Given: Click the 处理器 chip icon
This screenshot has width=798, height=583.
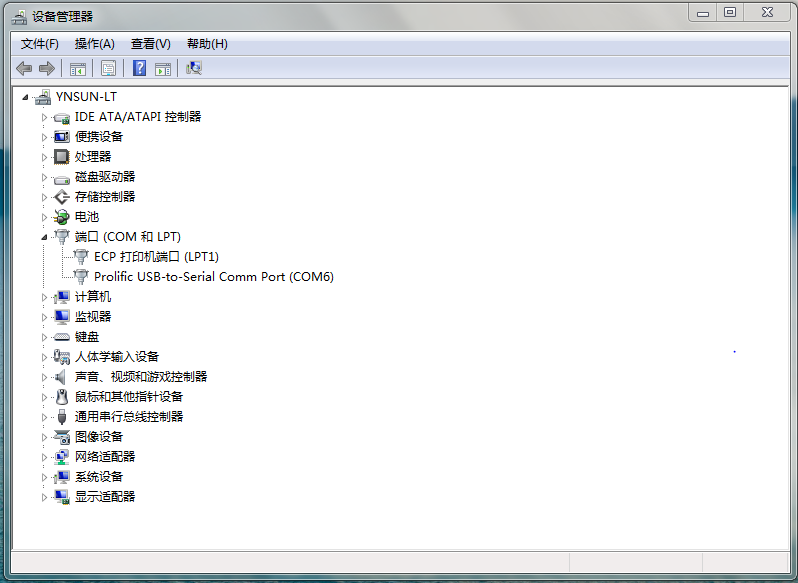Looking at the screenshot, I should point(62,157).
